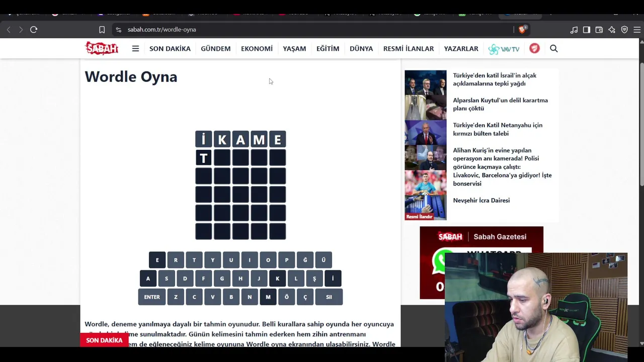Submit the guess with the ENTER key
Image resolution: width=644 pixels, height=362 pixels.
point(152,297)
